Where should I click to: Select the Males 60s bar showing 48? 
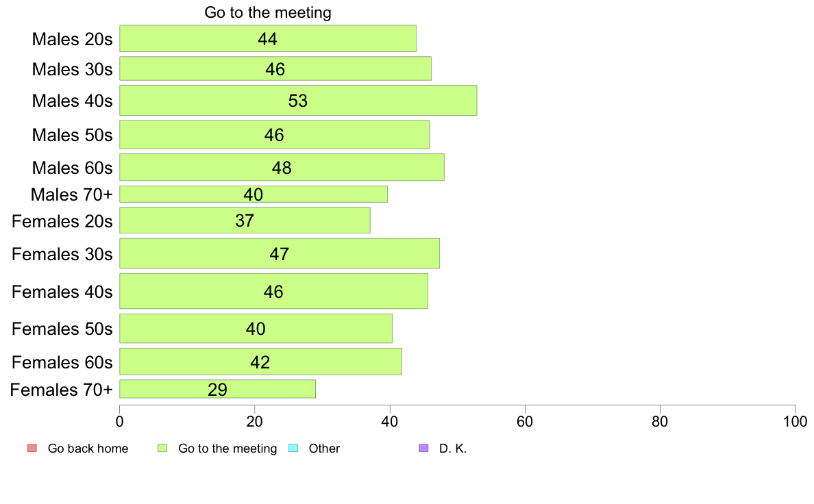282,167
